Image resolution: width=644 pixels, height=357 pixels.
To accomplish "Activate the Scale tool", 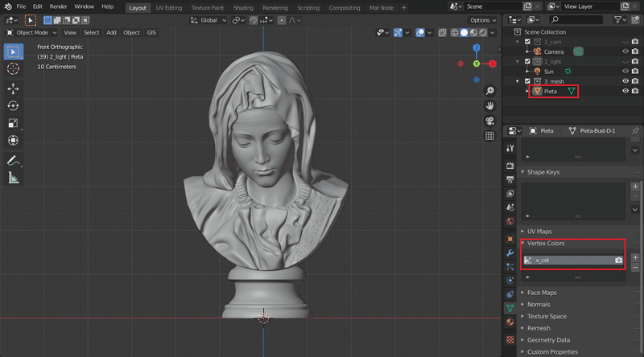I will pyautogui.click(x=13, y=123).
